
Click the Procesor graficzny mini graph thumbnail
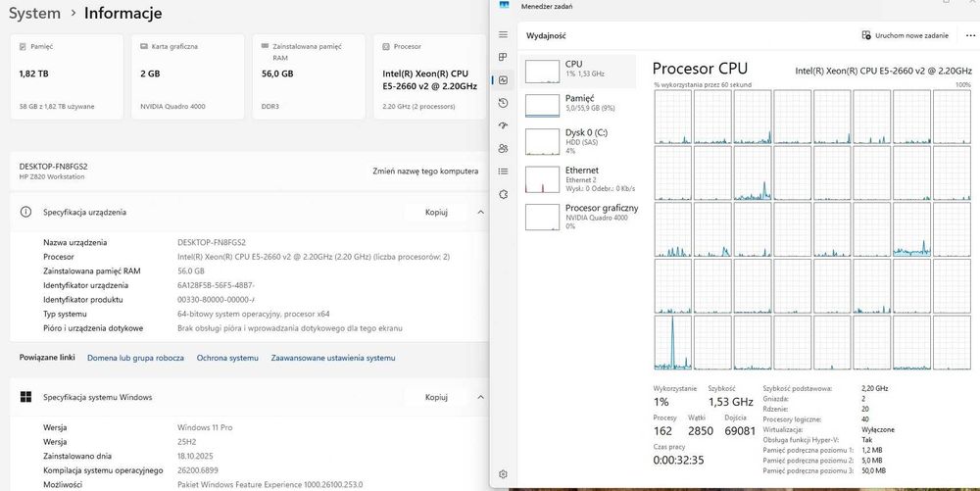pos(542,218)
